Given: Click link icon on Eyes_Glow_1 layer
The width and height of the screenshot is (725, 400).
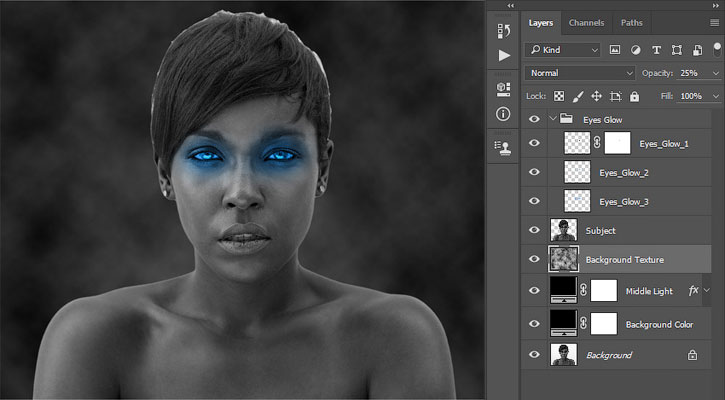Looking at the screenshot, I should (x=597, y=143).
